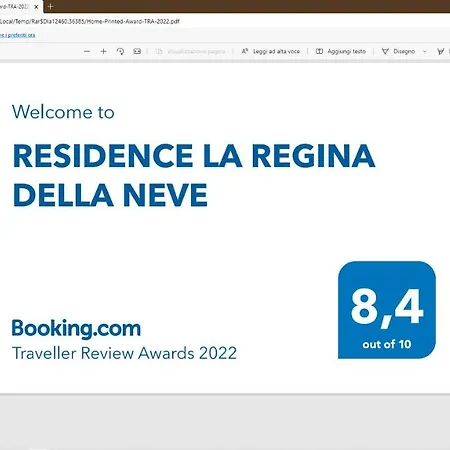This screenshot has height=450, width=450.
Task: Open a new browser tab
Action: click(51, 6)
